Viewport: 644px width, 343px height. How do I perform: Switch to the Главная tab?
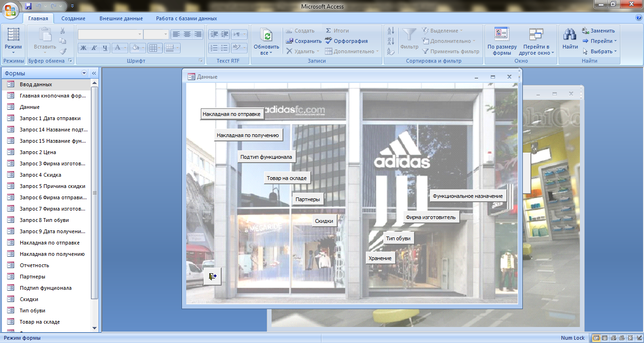(x=38, y=18)
